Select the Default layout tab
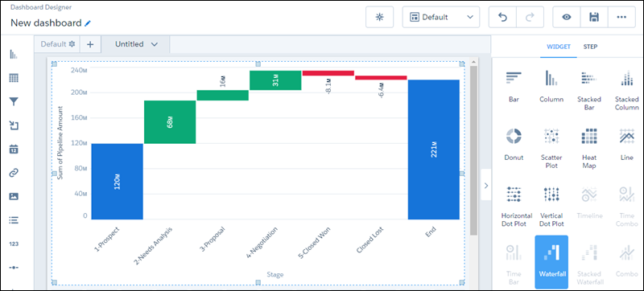 click(53, 44)
